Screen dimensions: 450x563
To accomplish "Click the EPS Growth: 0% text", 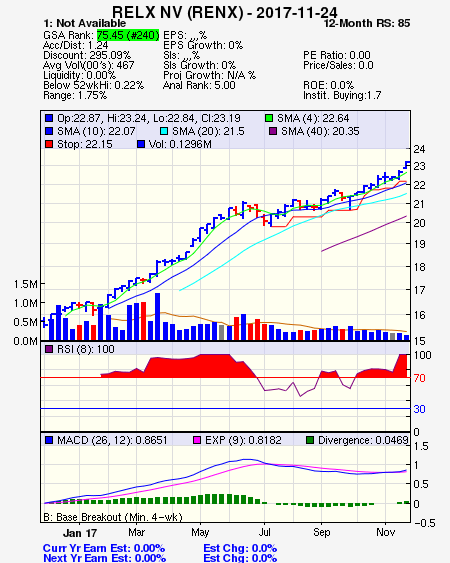I will tap(203, 45).
